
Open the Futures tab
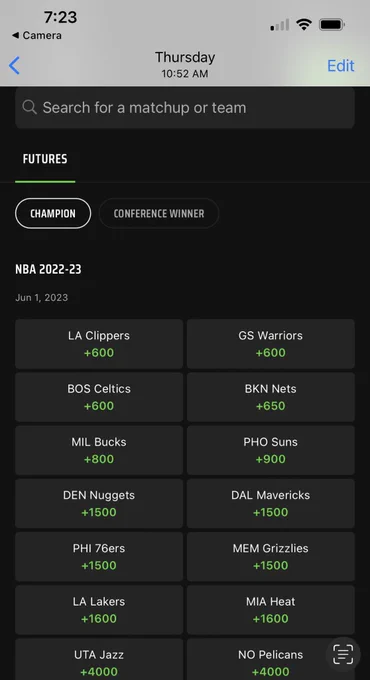pos(45,159)
